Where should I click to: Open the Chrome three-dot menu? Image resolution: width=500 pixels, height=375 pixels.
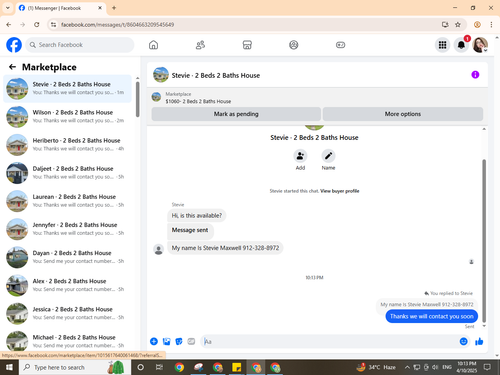491,25
